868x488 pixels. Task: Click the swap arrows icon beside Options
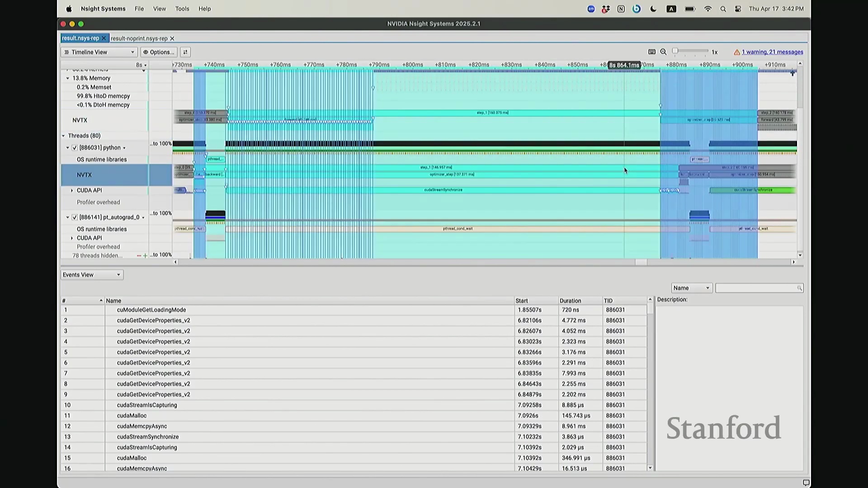click(x=185, y=52)
